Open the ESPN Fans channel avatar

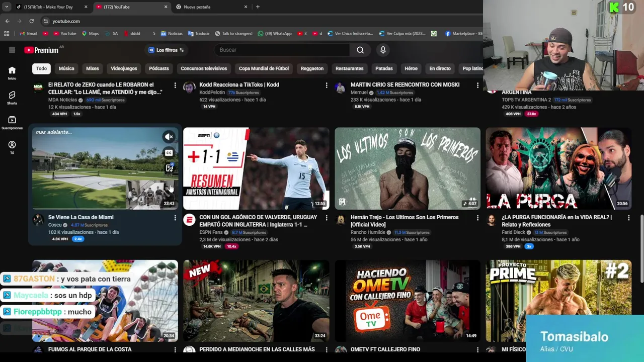tap(189, 220)
